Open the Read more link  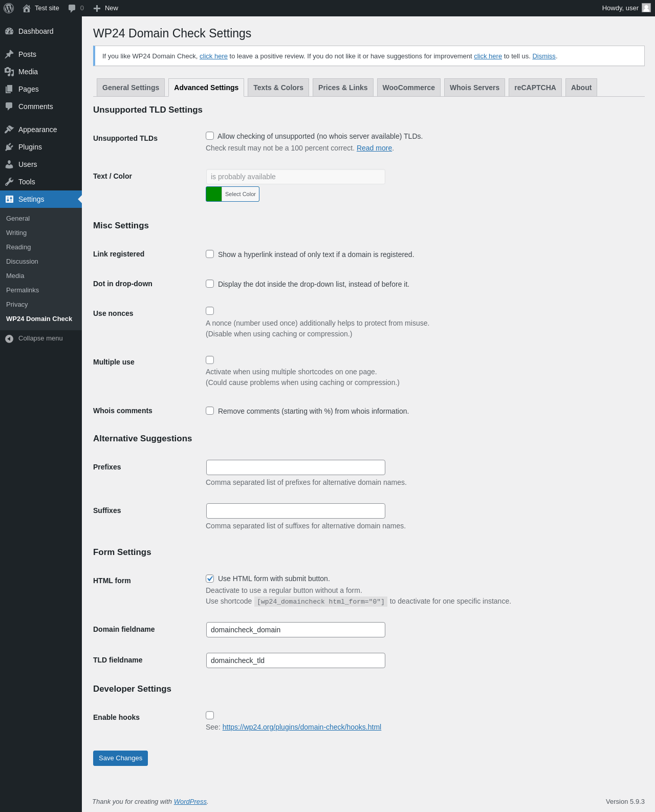(374, 148)
